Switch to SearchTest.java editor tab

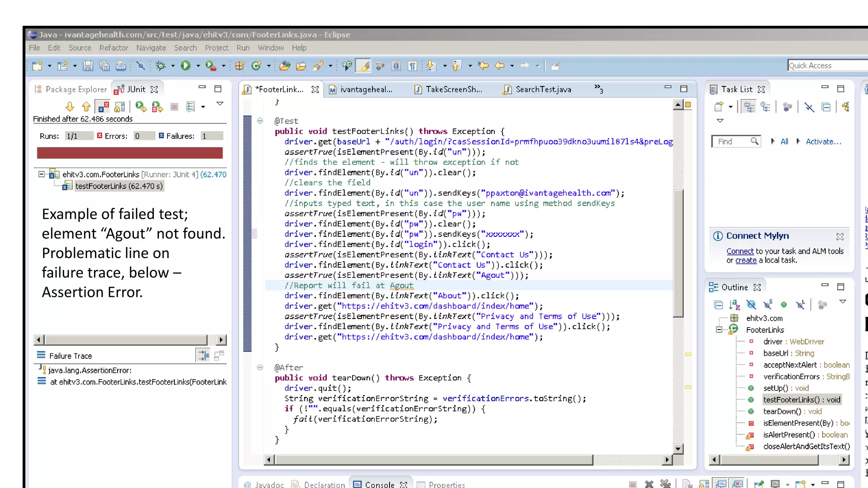click(x=543, y=89)
